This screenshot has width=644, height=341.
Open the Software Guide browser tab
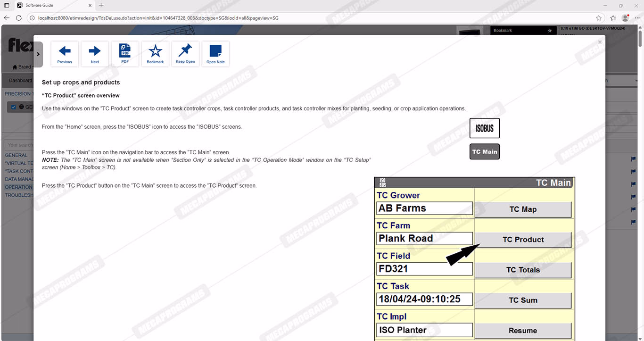(x=52, y=5)
